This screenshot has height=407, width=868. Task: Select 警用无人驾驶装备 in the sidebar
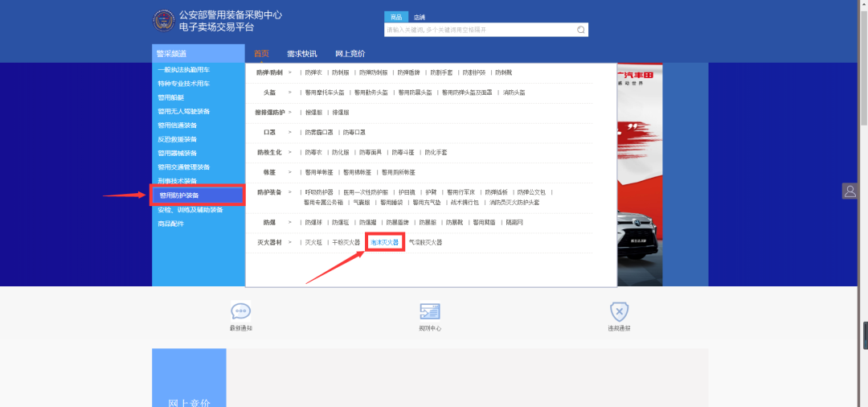coord(184,111)
